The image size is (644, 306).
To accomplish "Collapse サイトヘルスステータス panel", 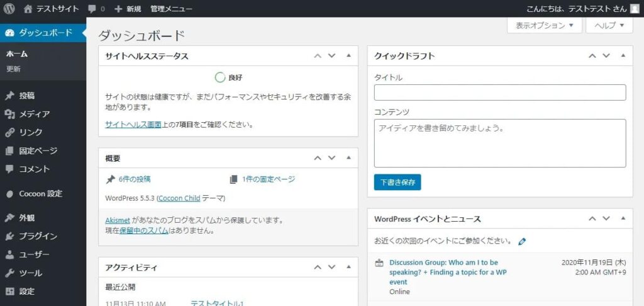I will (x=348, y=55).
